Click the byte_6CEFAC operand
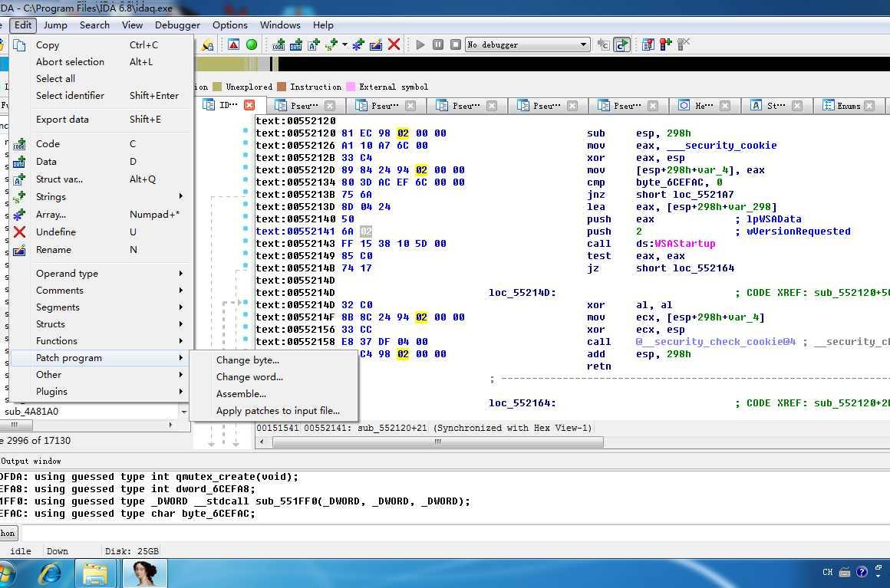Viewport: 890px width, 588px height. click(673, 182)
